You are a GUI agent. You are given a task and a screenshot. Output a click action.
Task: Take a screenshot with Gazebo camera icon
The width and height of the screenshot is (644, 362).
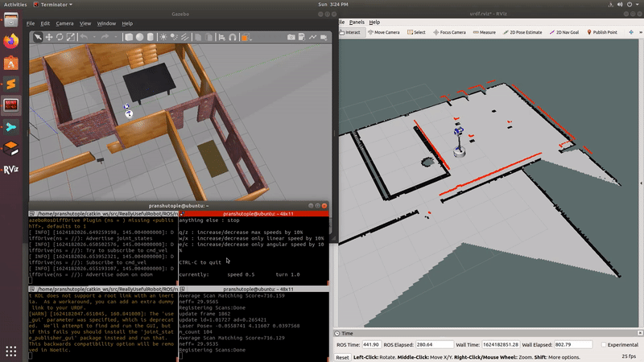[x=291, y=37]
